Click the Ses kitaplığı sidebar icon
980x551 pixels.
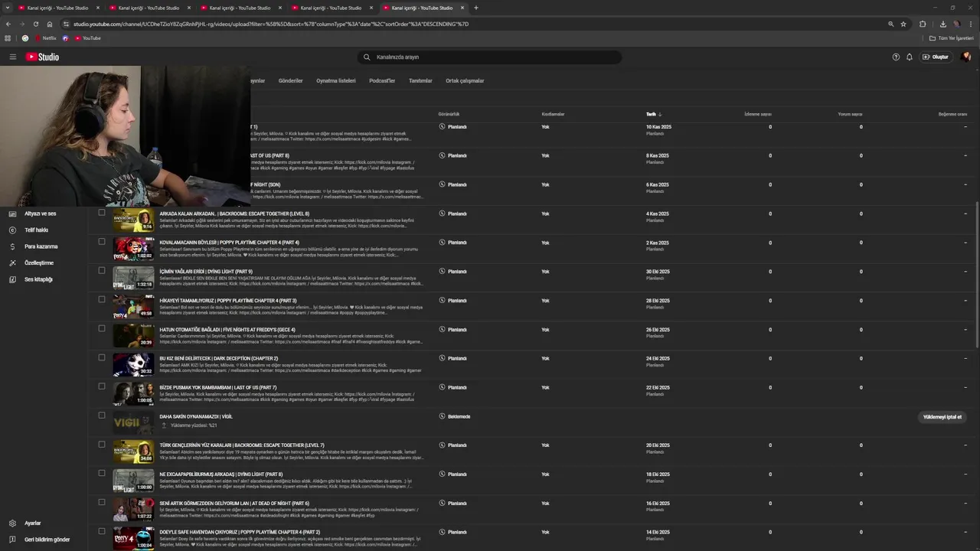tap(12, 279)
